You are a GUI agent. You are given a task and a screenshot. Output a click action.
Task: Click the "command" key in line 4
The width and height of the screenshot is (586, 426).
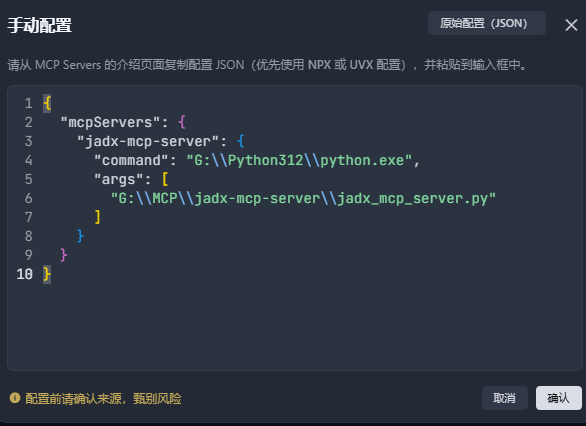(131, 160)
